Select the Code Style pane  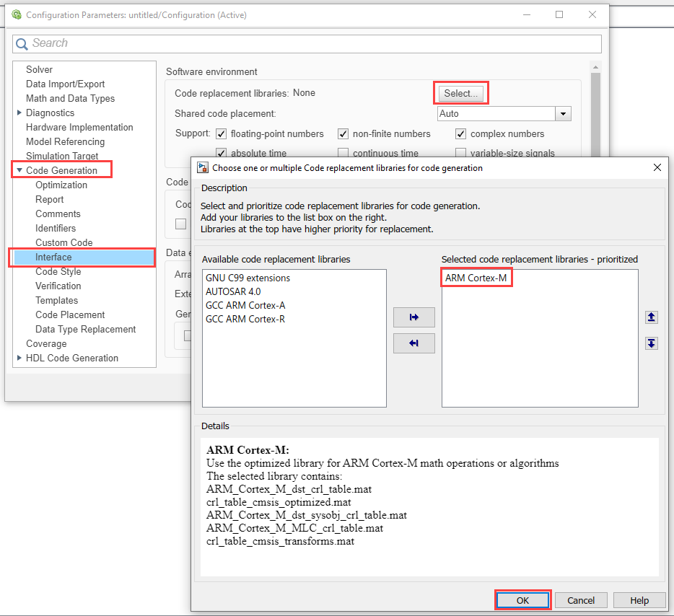(x=58, y=271)
